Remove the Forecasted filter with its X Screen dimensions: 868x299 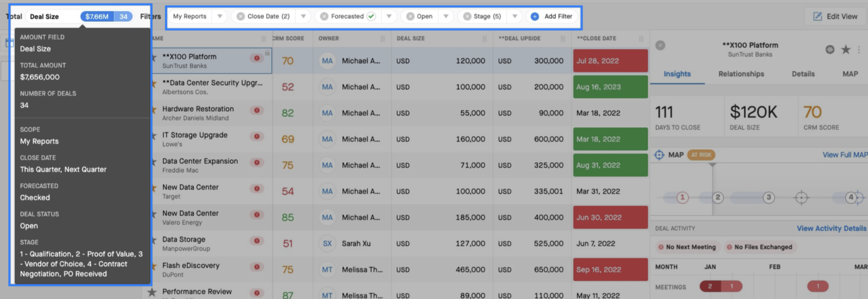point(324,17)
